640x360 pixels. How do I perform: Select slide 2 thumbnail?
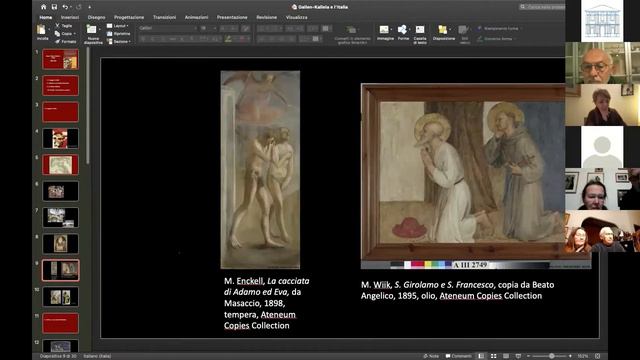tap(60, 86)
